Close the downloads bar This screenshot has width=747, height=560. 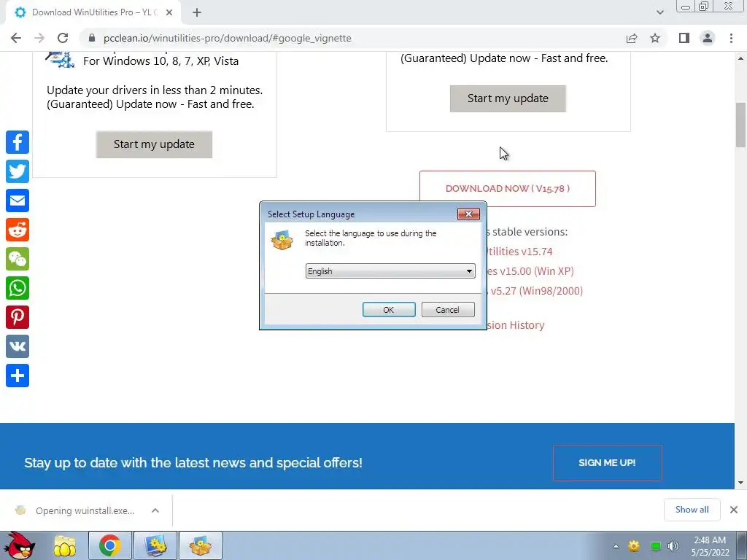[x=734, y=510]
